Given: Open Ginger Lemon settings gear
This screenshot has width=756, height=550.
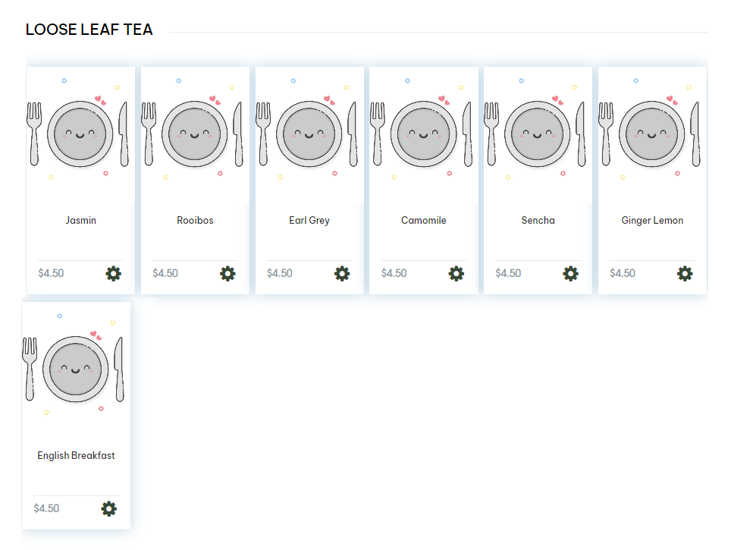Looking at the screenshot, I should point(685,273).
